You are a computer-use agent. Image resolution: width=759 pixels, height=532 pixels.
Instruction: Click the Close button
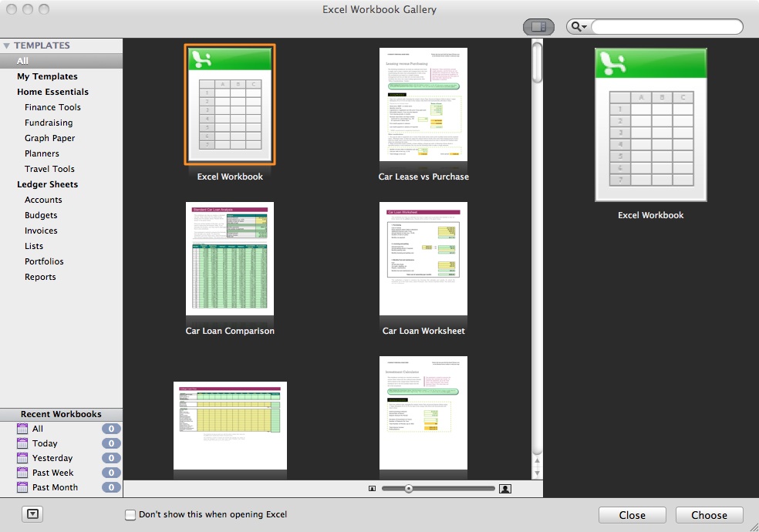tap(632, 515)
